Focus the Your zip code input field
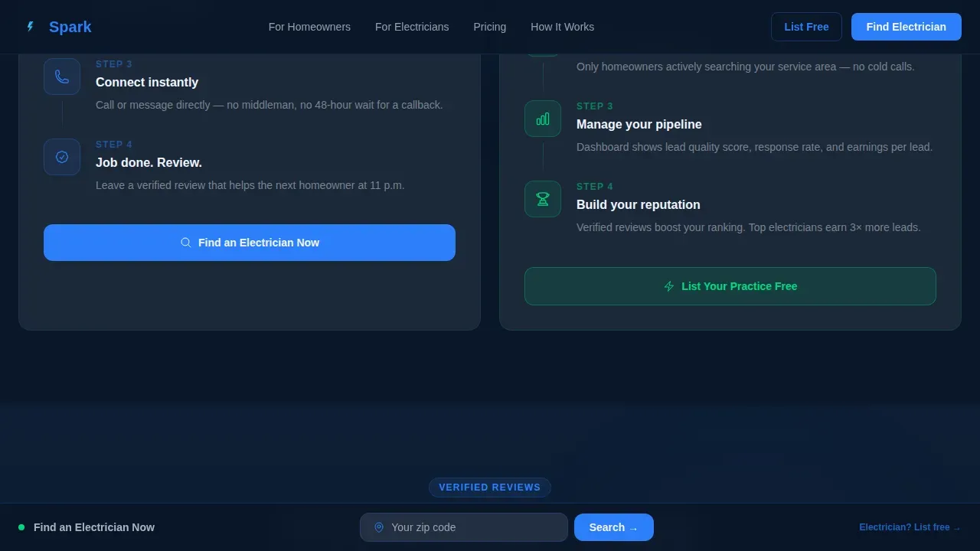 464,527
